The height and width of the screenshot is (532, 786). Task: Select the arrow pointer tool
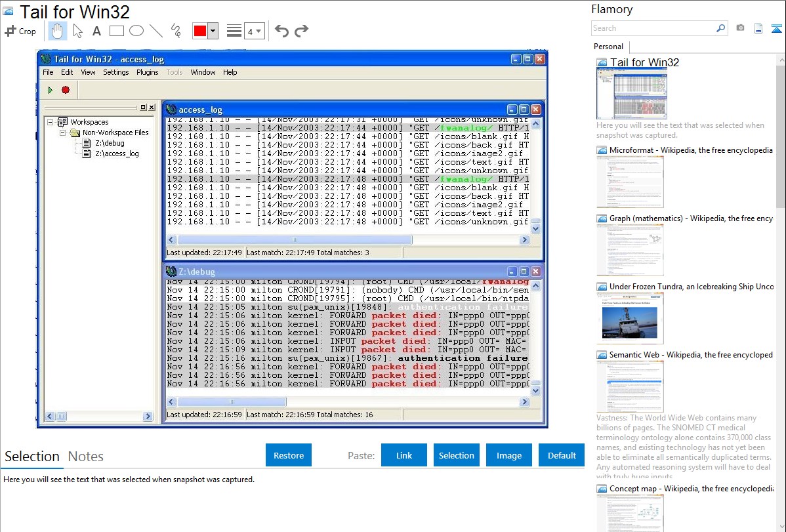tap(77, 31)
